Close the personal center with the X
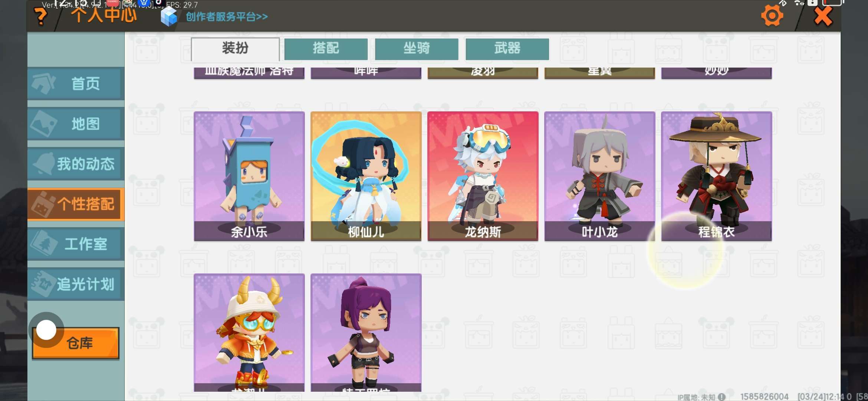Image resolution: width=868 pixels, height=401 pixels. point(823,16)
